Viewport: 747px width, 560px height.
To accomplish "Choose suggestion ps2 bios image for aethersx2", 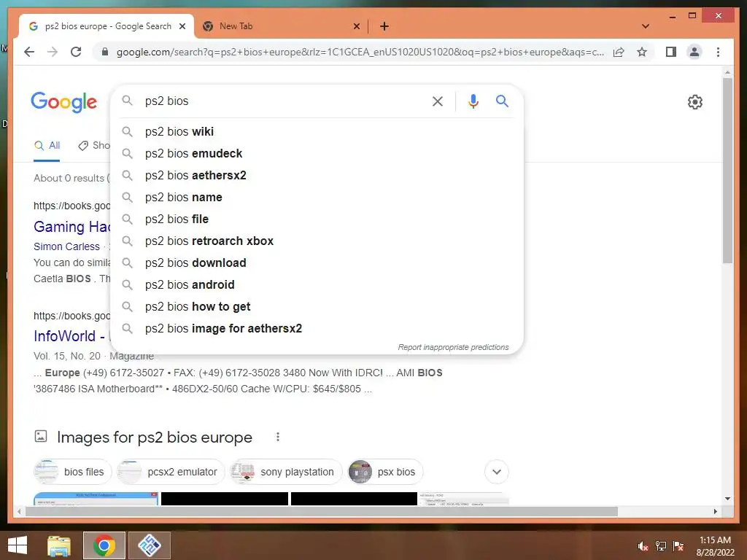I will (x=317, y=329).
